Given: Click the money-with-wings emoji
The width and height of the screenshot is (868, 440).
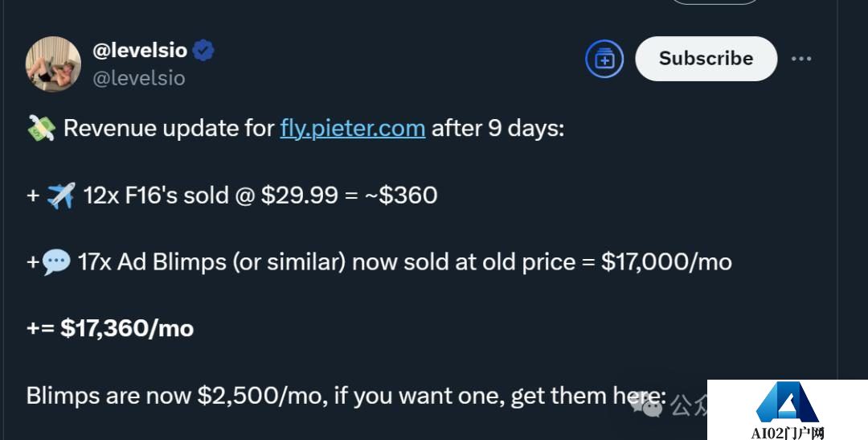Looking at the screenshot, I should [41, 129].
